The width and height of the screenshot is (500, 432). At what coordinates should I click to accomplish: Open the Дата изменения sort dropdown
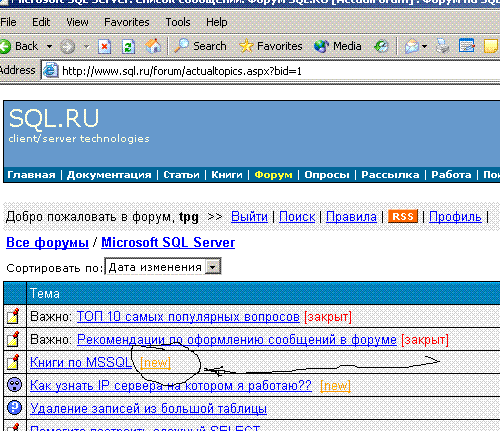tap(163, 267)
